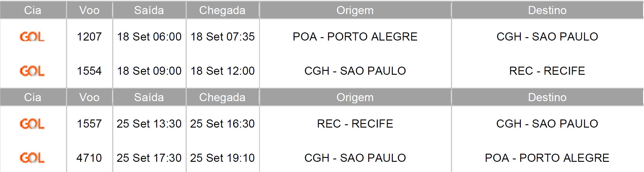Click the Chegada header in the top table
This screenshot has width=644, height=172.
pos(222,10)
